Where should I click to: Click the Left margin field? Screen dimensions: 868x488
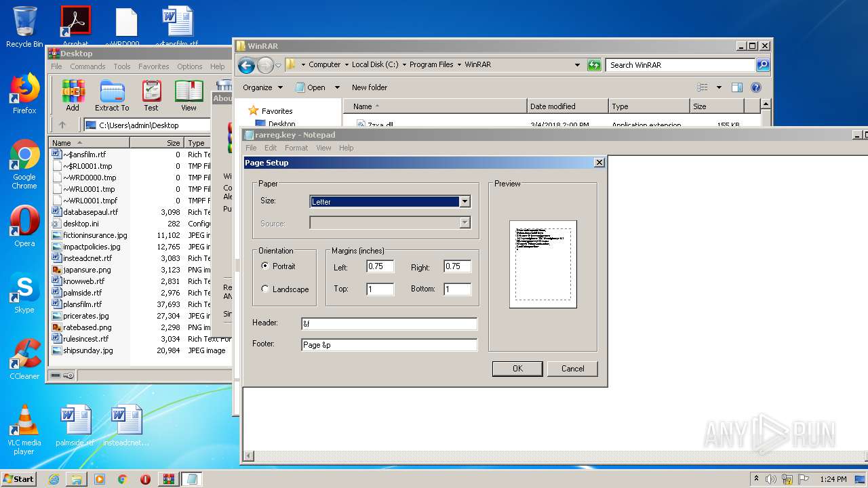[380, 266]
